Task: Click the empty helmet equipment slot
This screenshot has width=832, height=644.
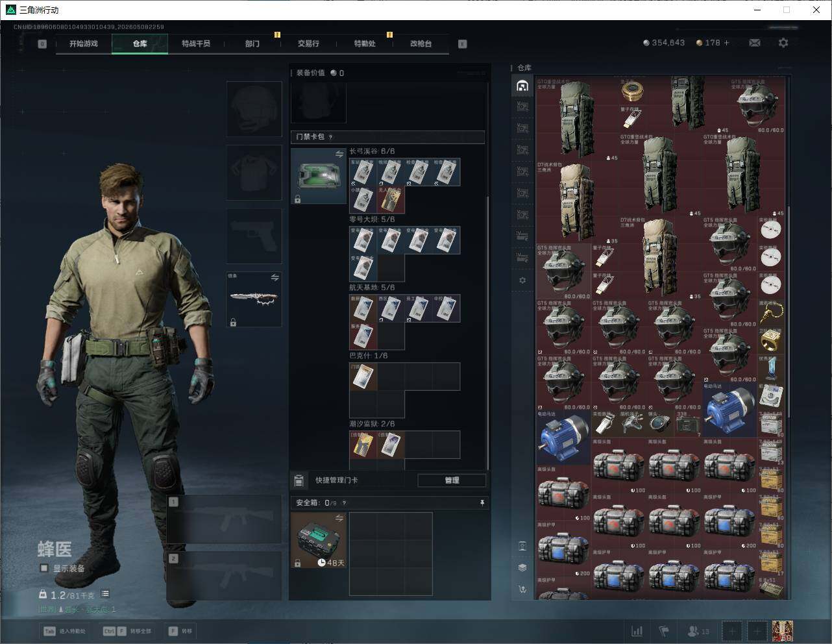Action: 254,109
